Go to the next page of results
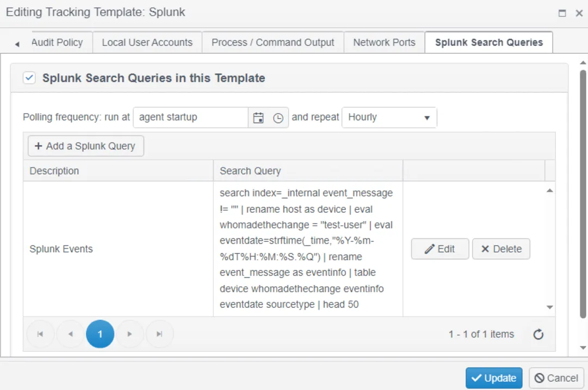588x390 pixels. (130, 334)
